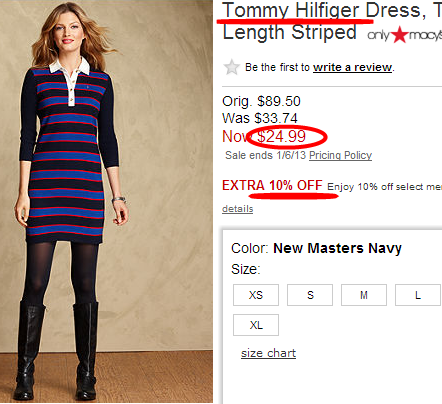Open the Pricing Policy link
The image size is (442, 404).
pos(340,155)
